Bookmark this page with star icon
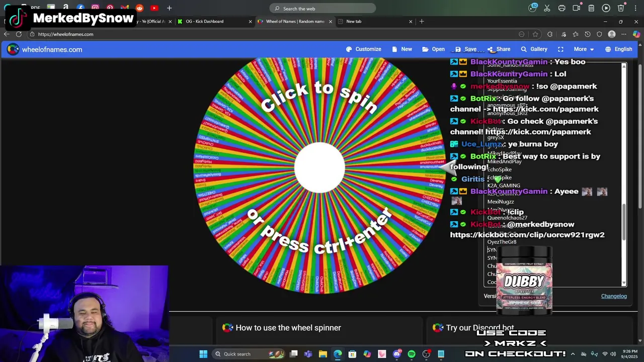Viewport: 644px width, 362px height. (x=535, y=34)
